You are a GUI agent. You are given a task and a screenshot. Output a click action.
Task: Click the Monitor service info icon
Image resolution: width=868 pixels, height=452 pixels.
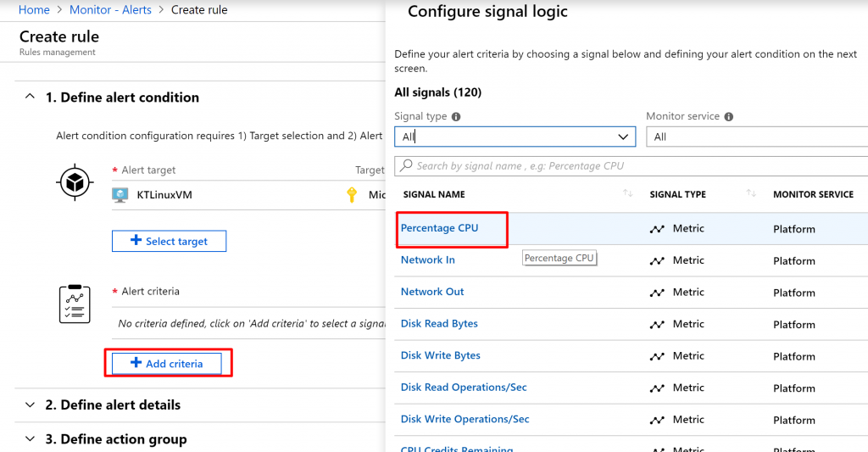click(x=729, y=117)
